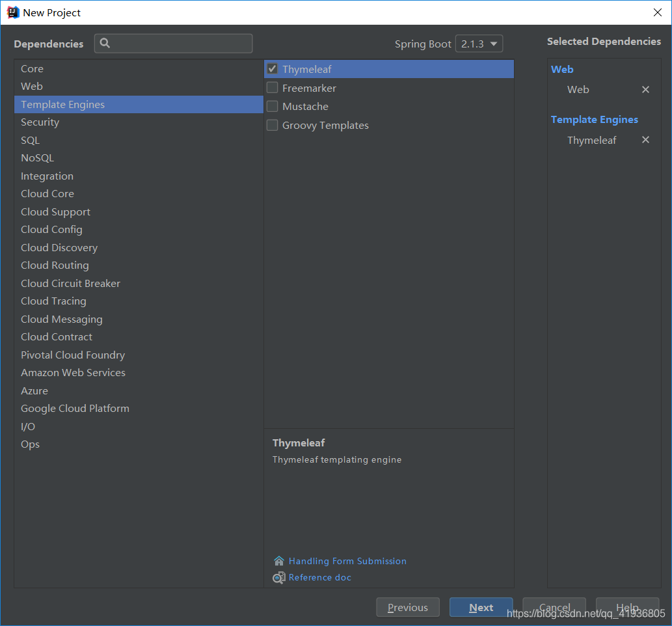Go back with the Previous button
This screenshot has width=672, height=626.
pyautogui.click(x=408, y=607)
